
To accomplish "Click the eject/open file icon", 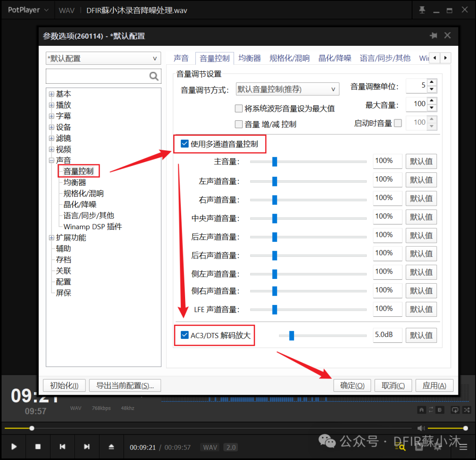I will [x=112, y=447].
